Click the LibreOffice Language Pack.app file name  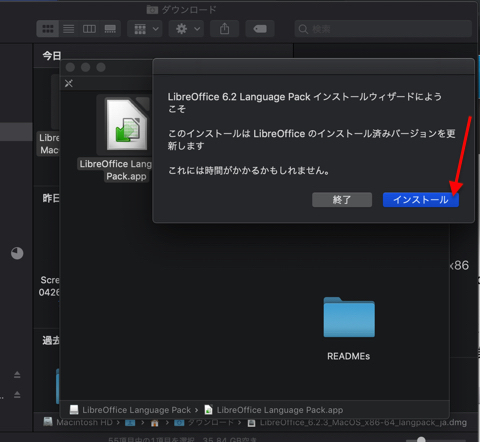click(x=116, y=170)
